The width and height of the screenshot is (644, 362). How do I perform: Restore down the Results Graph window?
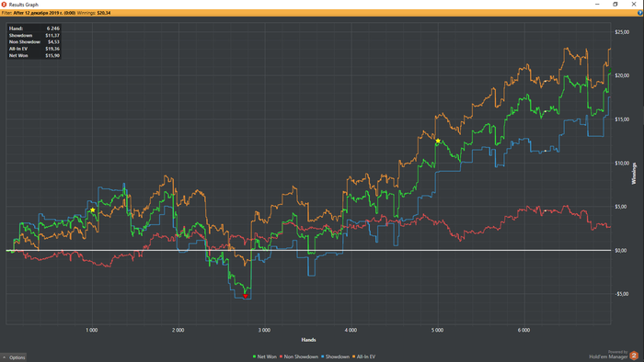(x=615, y=4)
